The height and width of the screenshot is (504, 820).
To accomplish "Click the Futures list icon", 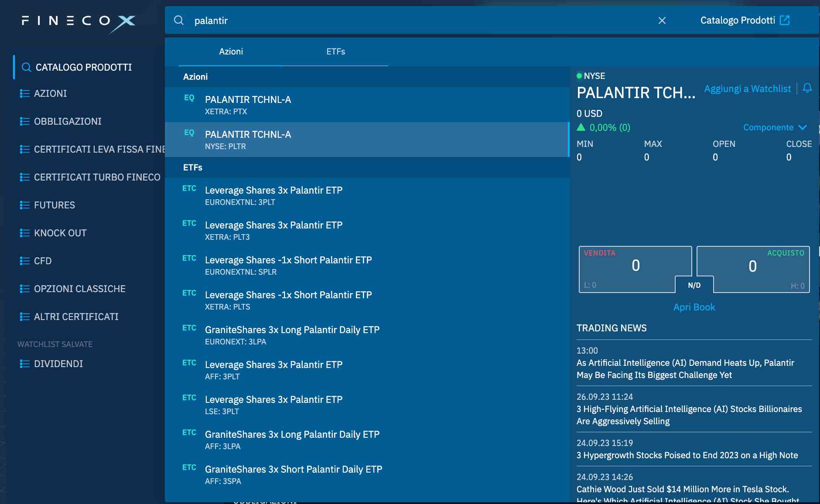I will click(x=25, y=205).
